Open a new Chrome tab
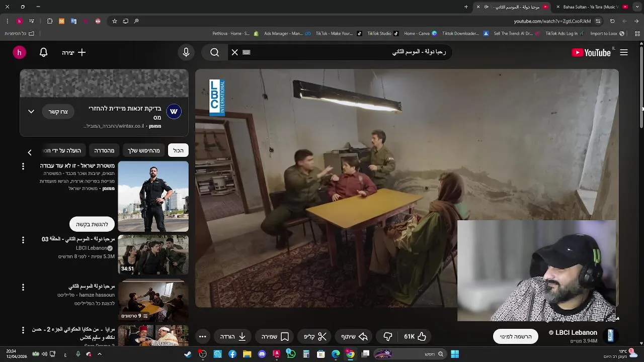Viewport: 644px width, 362px height. (x=466, y=7)
